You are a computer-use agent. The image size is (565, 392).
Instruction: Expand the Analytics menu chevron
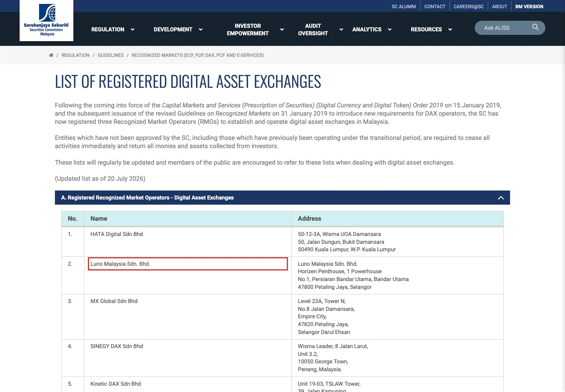click(x=390, y=29)
